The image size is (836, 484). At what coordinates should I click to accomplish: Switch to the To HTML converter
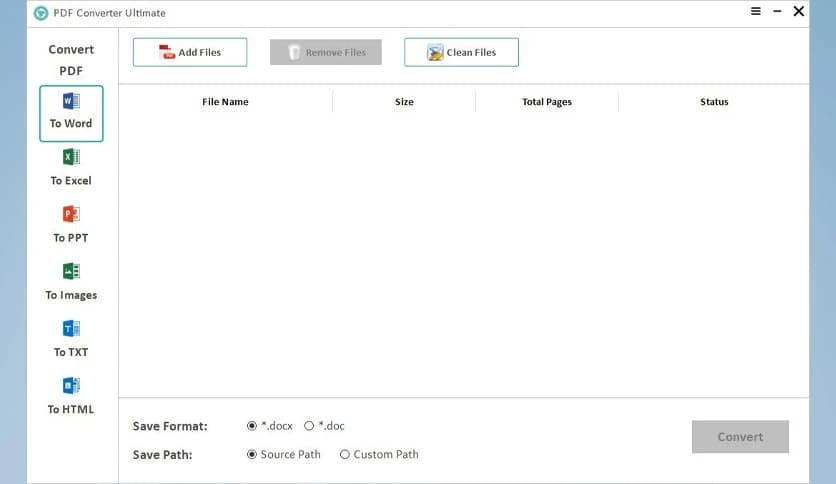tap(71, 396)
